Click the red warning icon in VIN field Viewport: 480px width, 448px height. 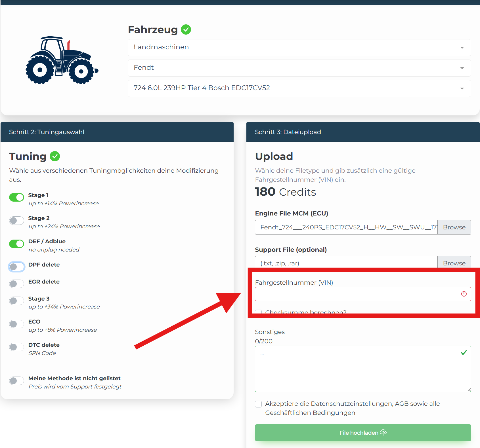(x=464, y=294)
